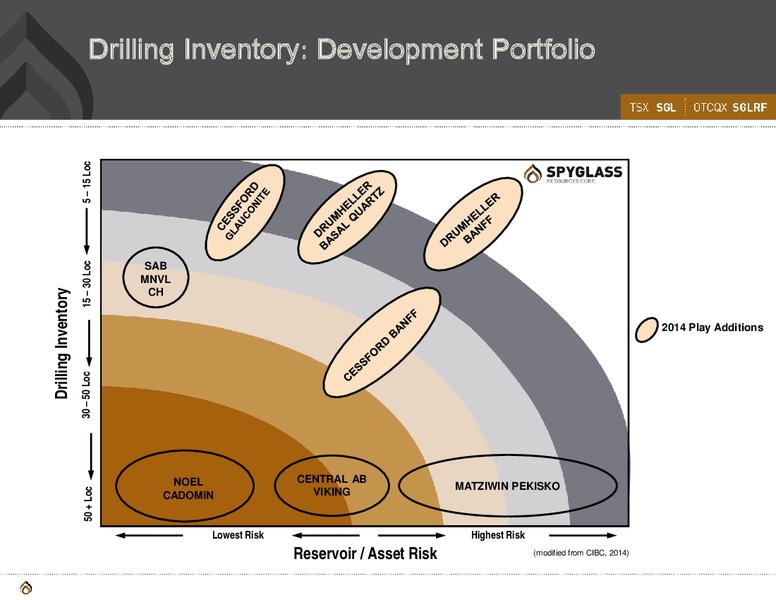The width and height of the screenshot is (776, 600).
Task: Click the Reservoir / Asset Risk axis title
Action: [x=365, y=553]
